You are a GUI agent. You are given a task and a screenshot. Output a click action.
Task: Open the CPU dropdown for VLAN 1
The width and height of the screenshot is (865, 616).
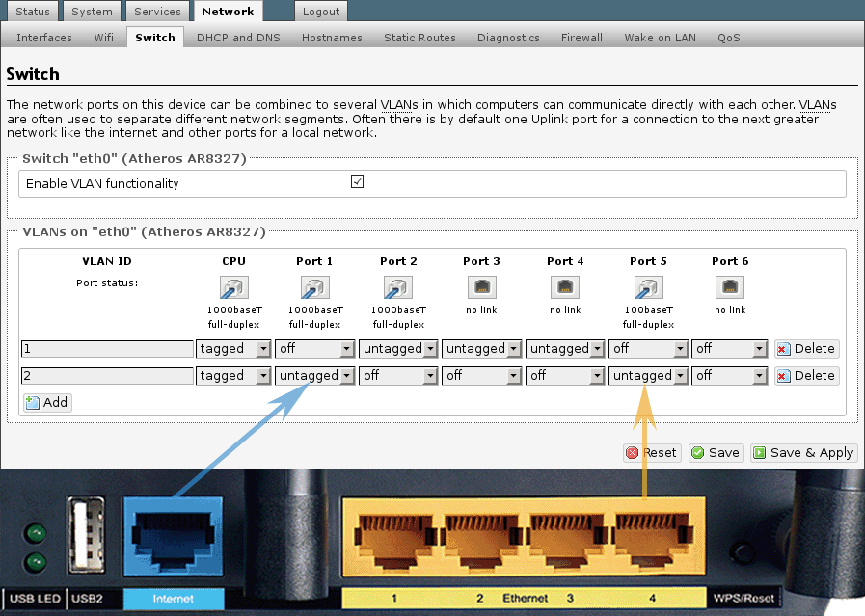coord(233,349)
